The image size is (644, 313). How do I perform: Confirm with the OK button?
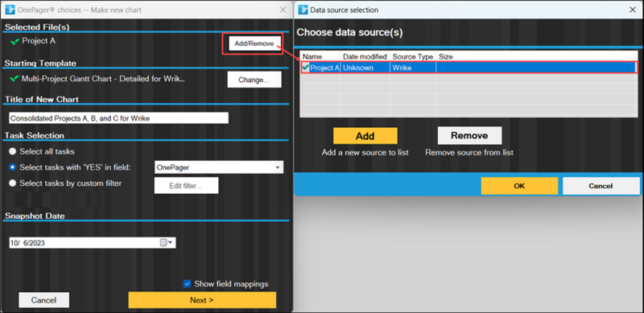519,186
